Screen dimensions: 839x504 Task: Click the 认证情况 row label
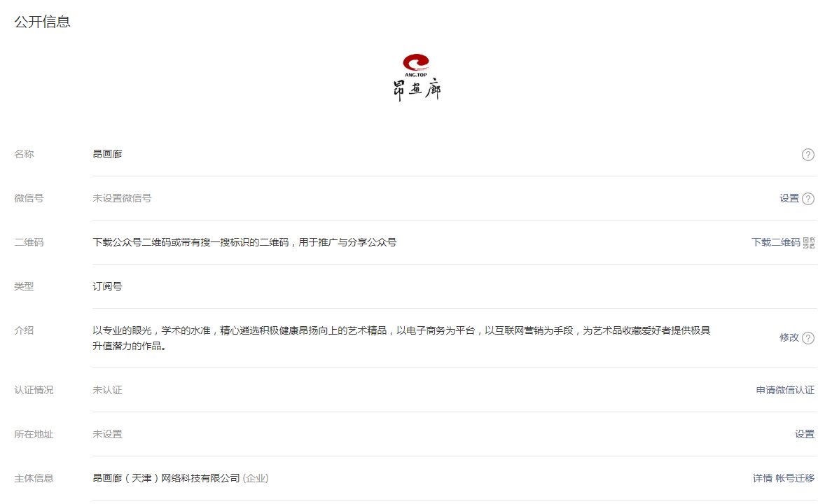(34, 390)
